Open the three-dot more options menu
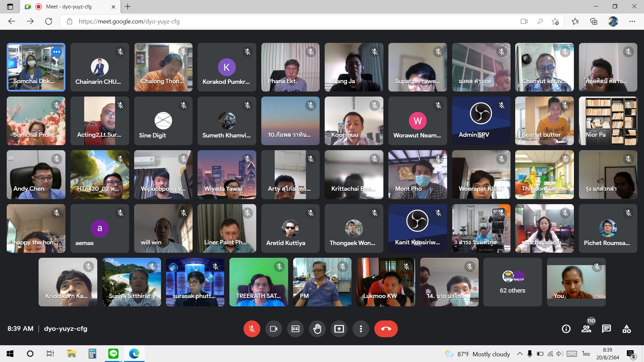The width and height of the screenshot is (644, 362). point(361,329)
